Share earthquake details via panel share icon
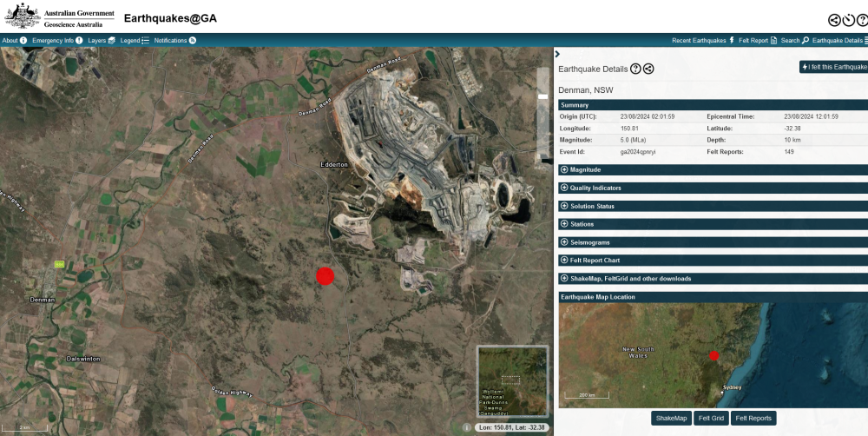Viewport: 868px width, 436px height. click(648, 69)
